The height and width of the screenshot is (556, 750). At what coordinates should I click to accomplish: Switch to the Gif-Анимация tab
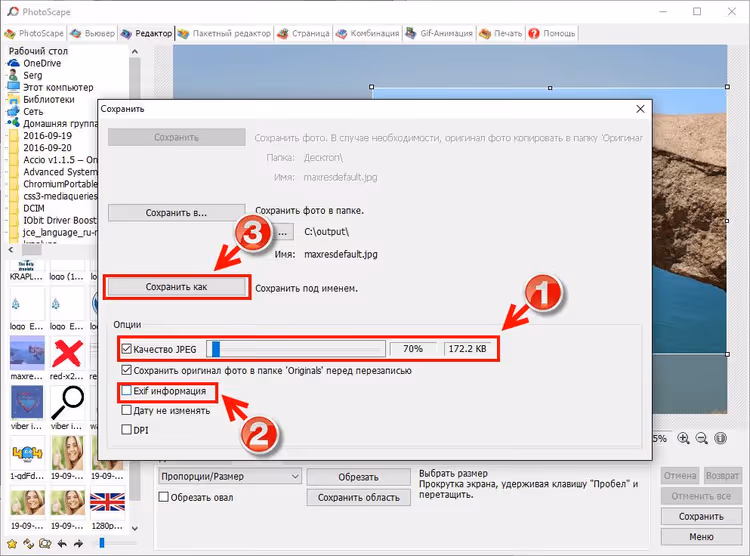point(439,33)
